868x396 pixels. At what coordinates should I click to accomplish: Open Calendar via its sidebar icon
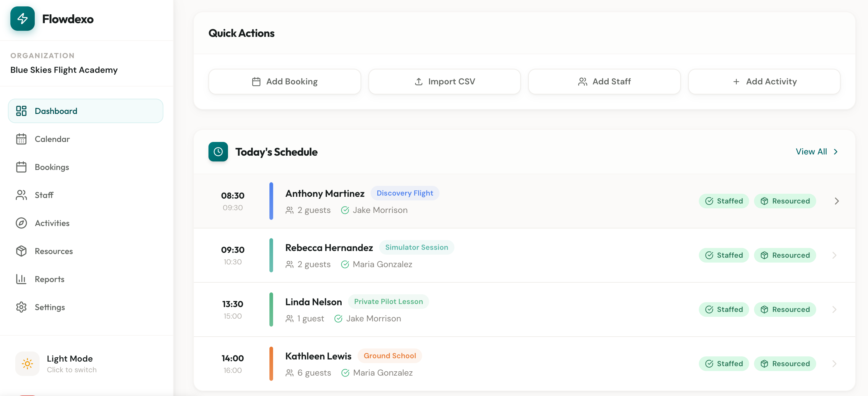click(x=21, y=139)
